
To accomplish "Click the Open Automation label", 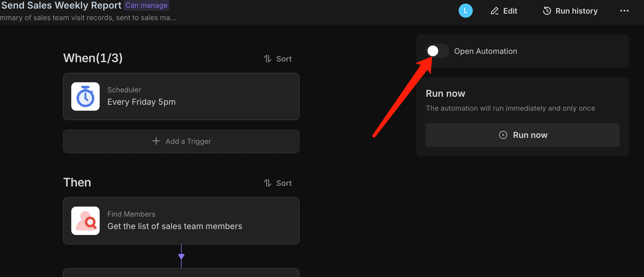I will (x=486, y=51).
